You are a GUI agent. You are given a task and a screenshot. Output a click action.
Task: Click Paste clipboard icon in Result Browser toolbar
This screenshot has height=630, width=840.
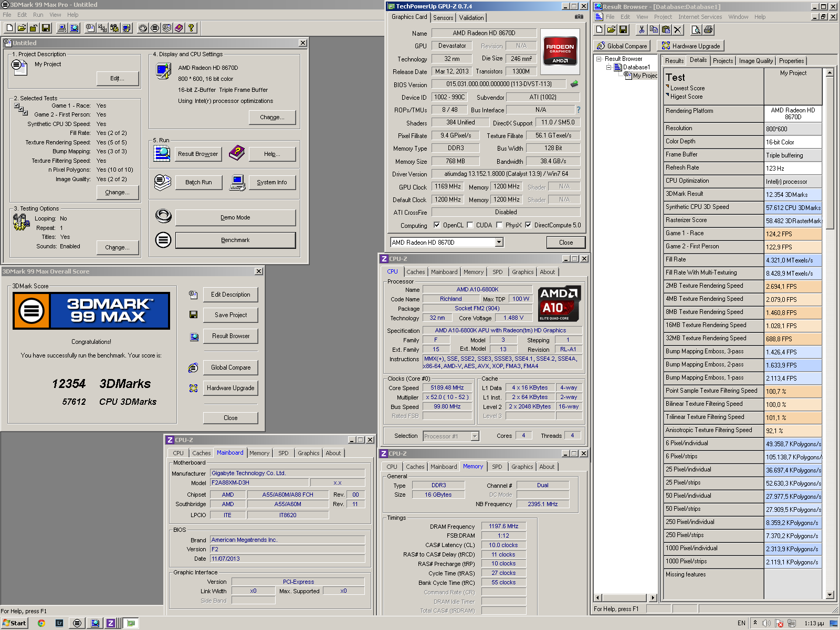pyautogui.click(x=666, y=30)
